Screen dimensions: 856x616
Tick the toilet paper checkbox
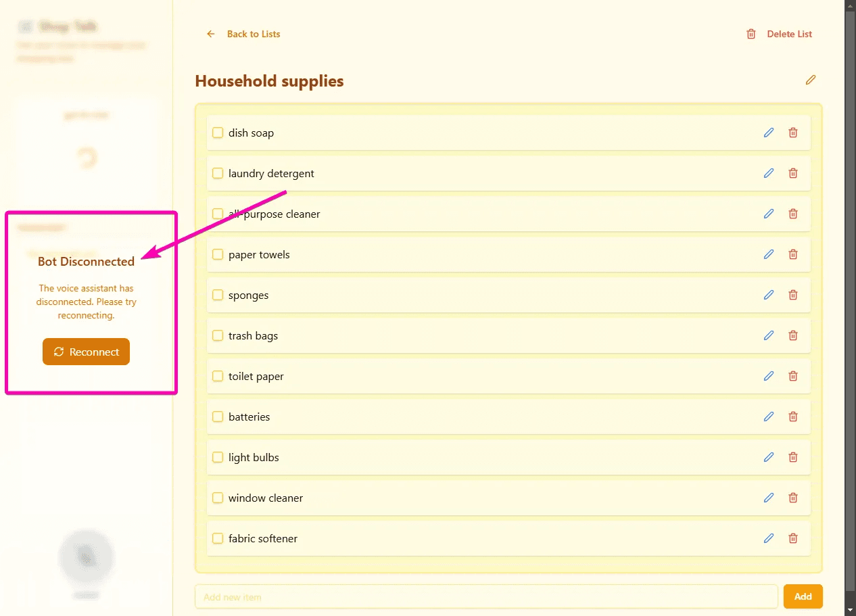[x=218, y=376]
